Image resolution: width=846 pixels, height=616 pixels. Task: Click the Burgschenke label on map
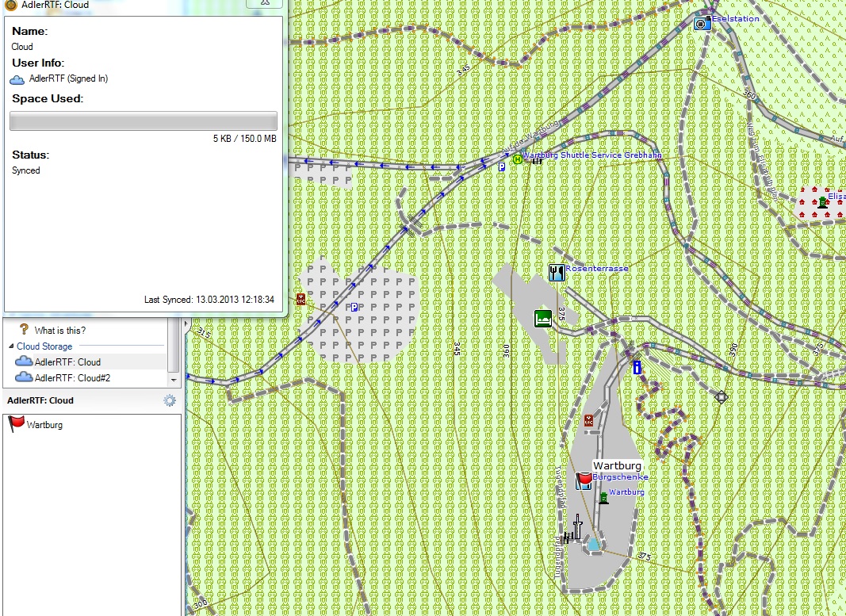click(620, 477)
